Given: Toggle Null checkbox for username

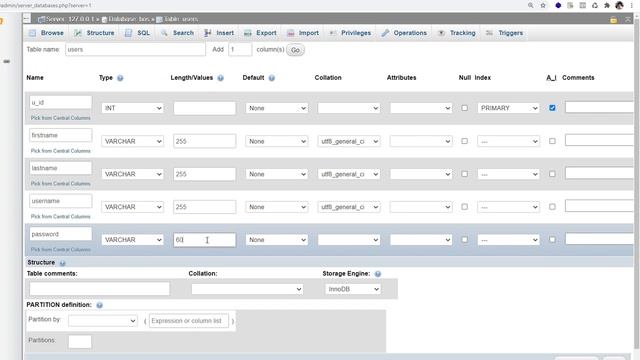Looking at the screenshot, I should pyautogui.click(x=464, y=207).
